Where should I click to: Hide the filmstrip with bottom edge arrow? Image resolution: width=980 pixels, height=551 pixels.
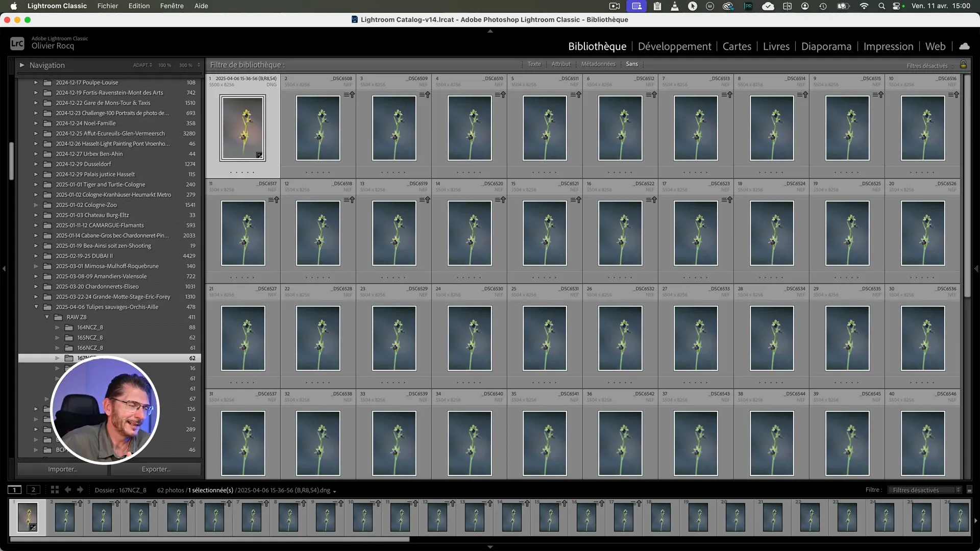coord(490,547)
